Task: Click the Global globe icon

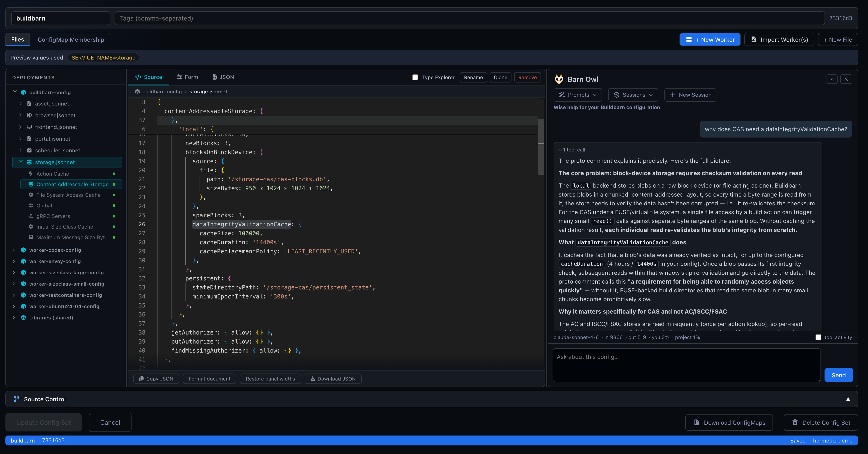Action: [x=31, y=205]
